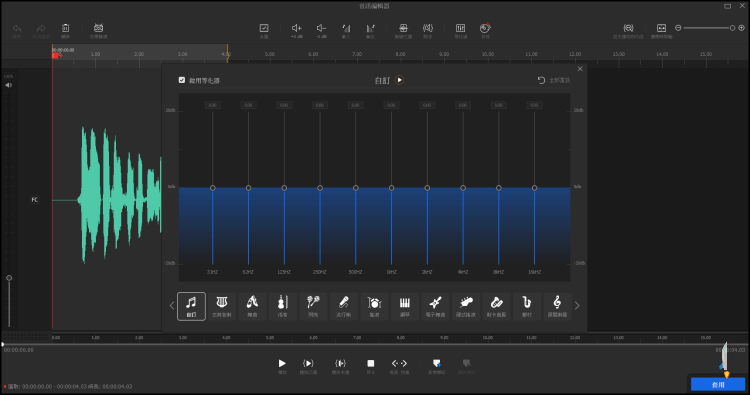Click the 2kHz band slider handle
This screenshot has width=750, height=395.
click(x=427, y=188)
